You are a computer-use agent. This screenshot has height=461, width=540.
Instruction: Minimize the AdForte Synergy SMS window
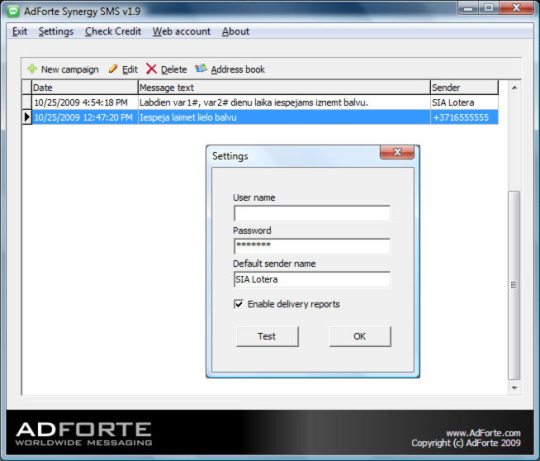[x=468, y=8]
